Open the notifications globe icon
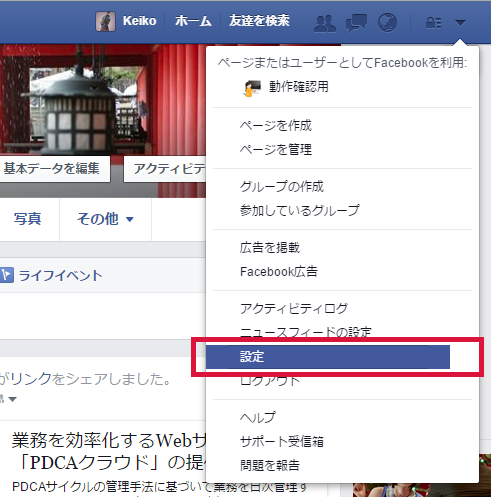 [x=387, y=23]
